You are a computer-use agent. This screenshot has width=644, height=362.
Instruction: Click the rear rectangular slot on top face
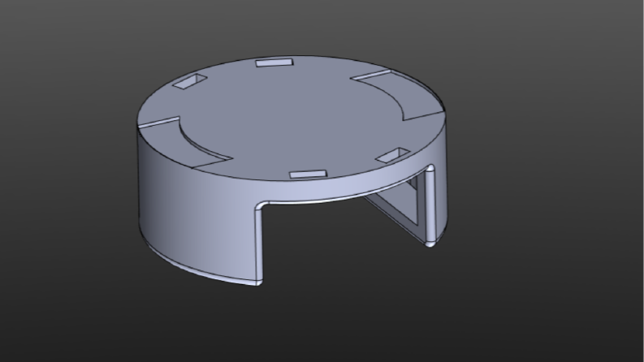click(x=274, y=62)
